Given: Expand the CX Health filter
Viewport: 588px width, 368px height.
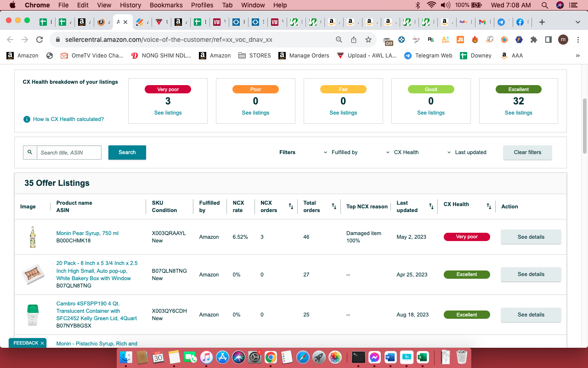Looking at the screenshot, I should pos(402,152).
